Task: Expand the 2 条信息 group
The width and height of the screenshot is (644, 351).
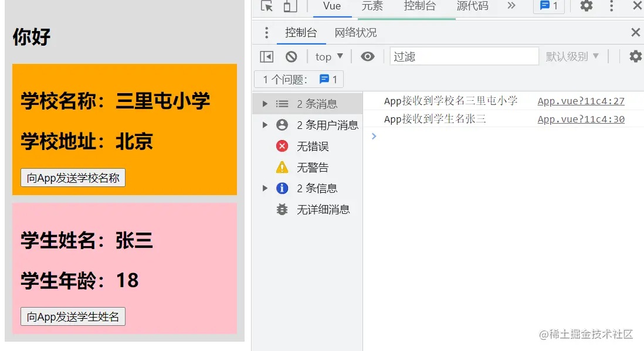Action: coord(264,188)
